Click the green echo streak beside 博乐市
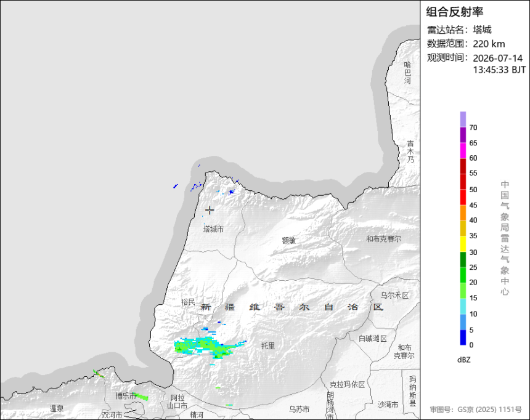 pyautogui.click(x=141, y=397)
